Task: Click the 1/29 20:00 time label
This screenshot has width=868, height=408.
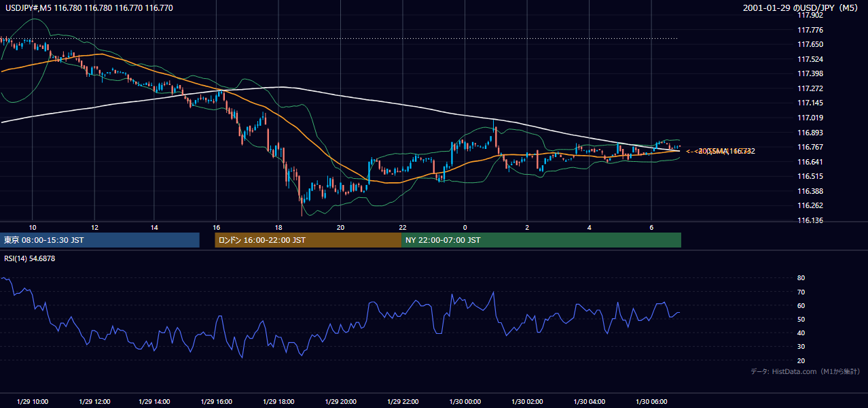Action: tap(340, 402)
